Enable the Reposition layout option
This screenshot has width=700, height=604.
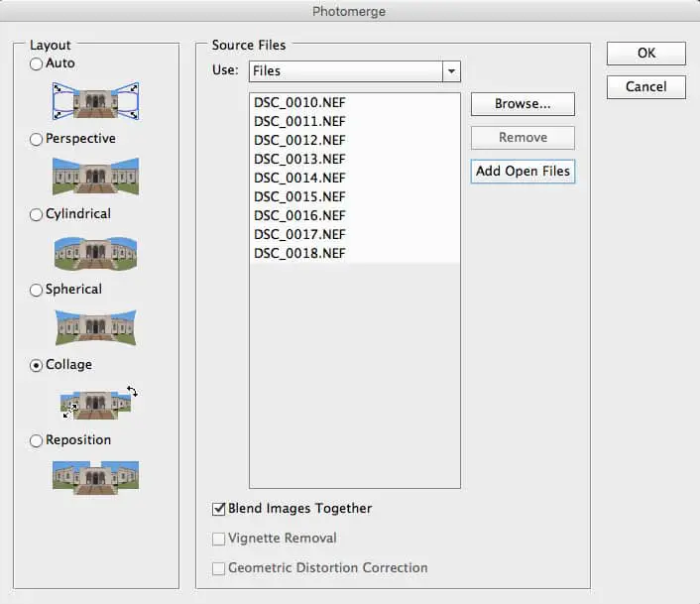[37, 441]
